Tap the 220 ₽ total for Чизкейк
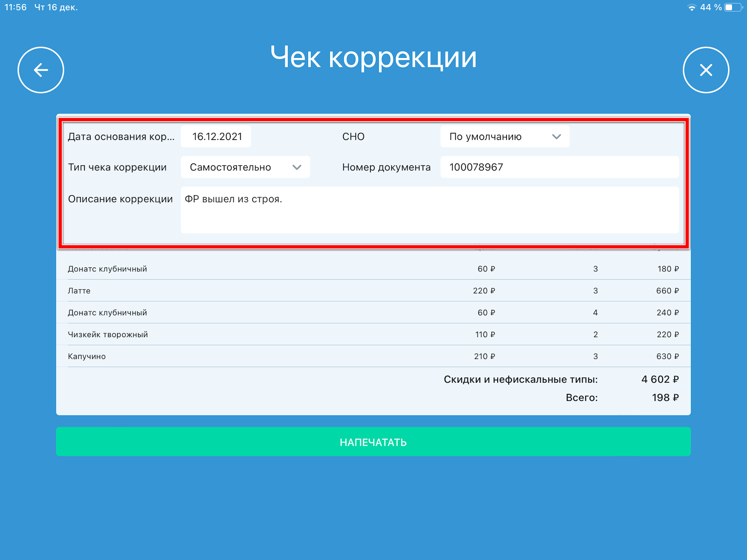 point(667,334)
